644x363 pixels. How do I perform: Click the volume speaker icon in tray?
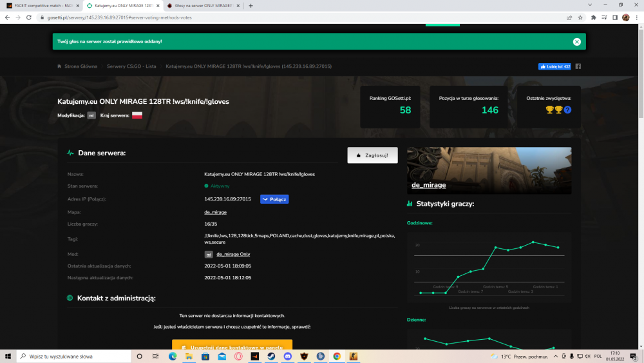(588, 357)
